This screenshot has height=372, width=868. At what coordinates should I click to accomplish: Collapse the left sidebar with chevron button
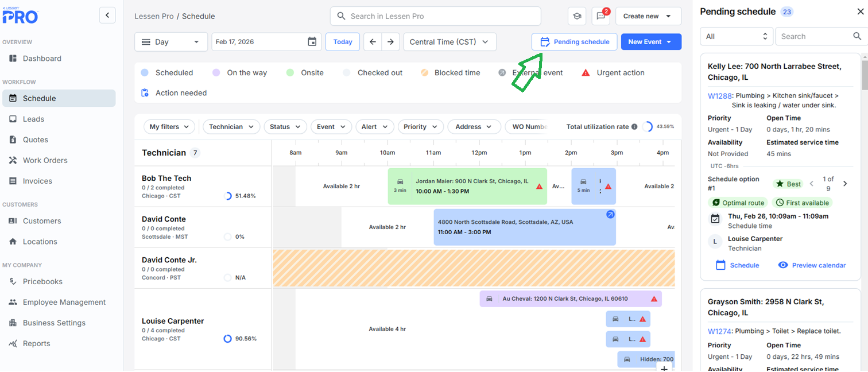click(x=107, y=15)
